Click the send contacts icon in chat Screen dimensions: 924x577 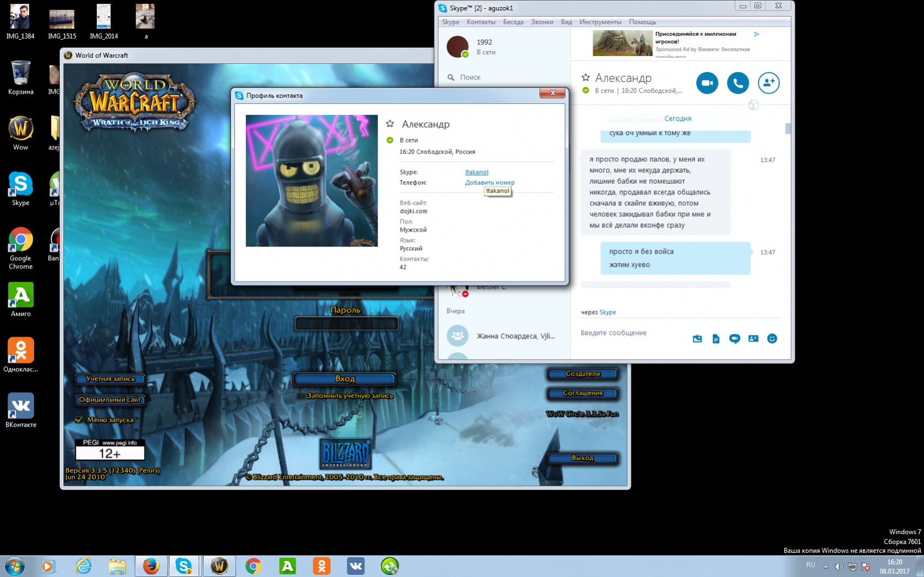pos(753,339)
